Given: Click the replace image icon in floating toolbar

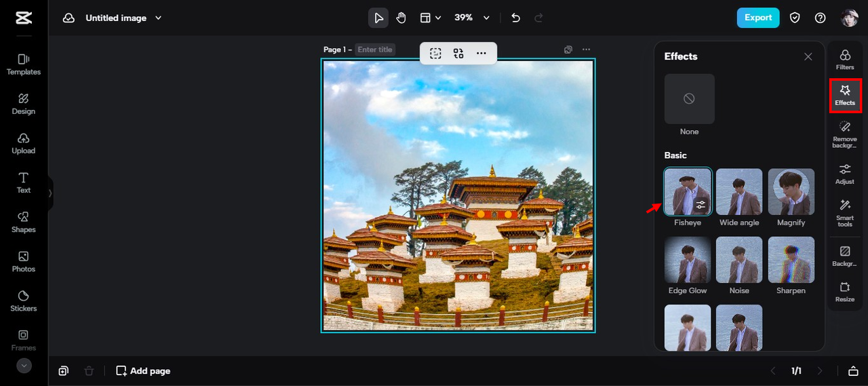Looking at the screenshot, I should [458, 54].
